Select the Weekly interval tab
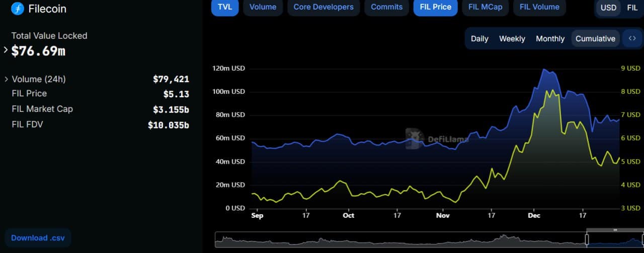Image resolution: width=644 pixels, height=253 pixels. 512,38
